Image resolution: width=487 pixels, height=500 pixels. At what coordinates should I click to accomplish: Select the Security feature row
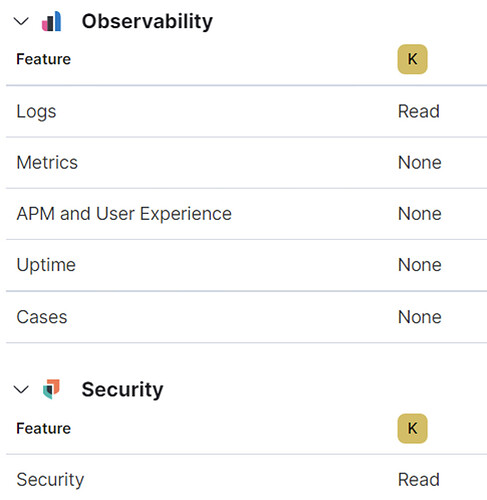pos(246,479)
